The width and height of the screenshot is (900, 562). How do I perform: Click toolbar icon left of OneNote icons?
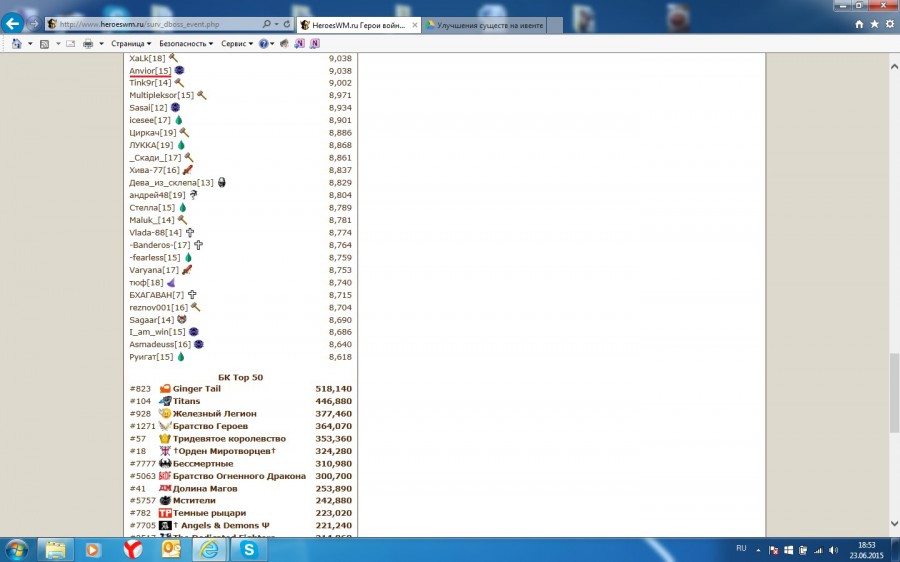coord(284,44)
